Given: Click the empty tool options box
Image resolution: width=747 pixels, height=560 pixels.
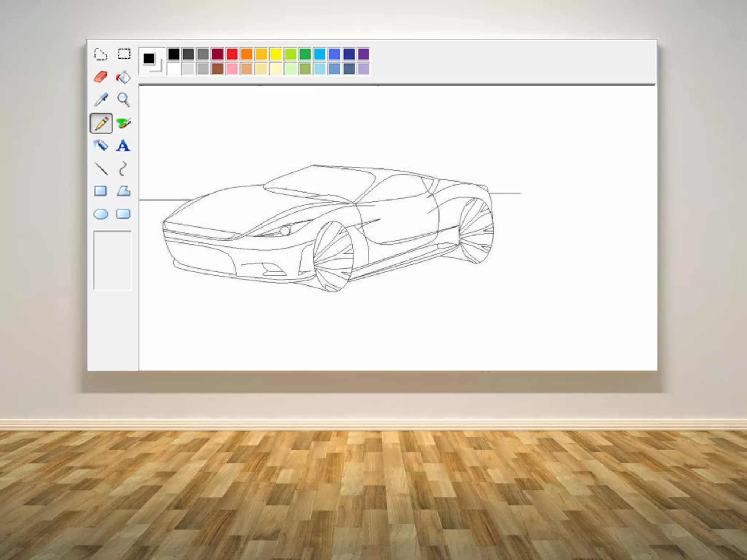Looking at the screenshot, I should pos(112,260).
